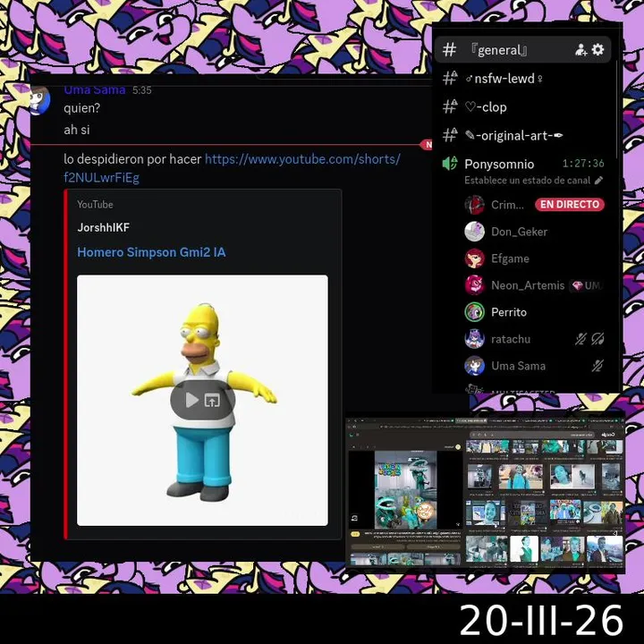Click Uma Sama's avatar in chat
This screenshot has height=644, width=644.
[x=40, y=100]
